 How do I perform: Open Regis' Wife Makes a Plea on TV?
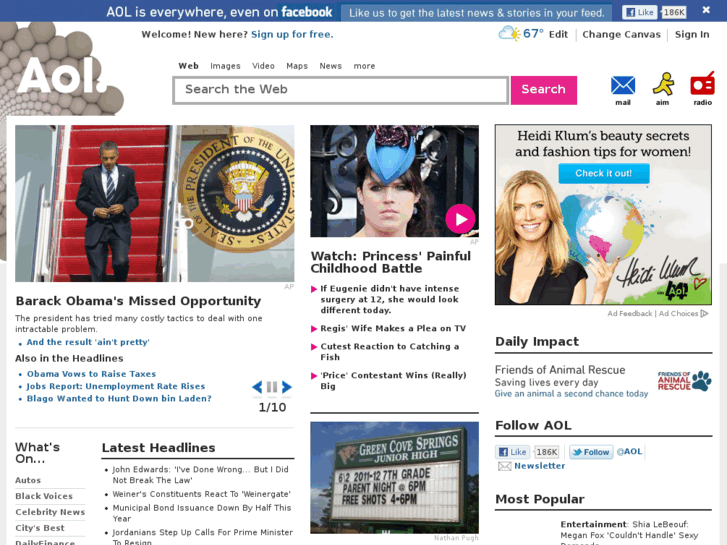point(393,328)
